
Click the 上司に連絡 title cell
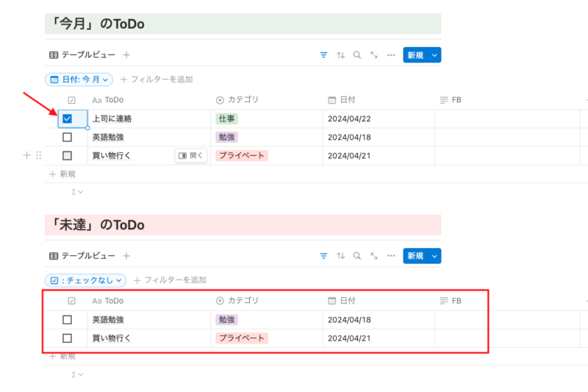click(x=112, y=119)
